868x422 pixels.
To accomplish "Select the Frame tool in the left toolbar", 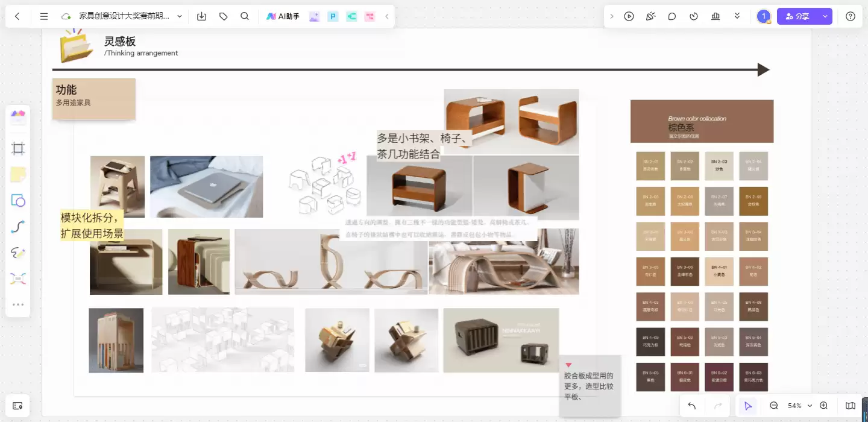I will point(18,149).
